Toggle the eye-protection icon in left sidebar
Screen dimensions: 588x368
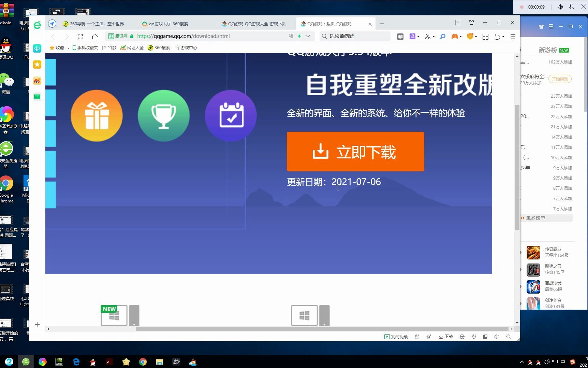[37, 81]
